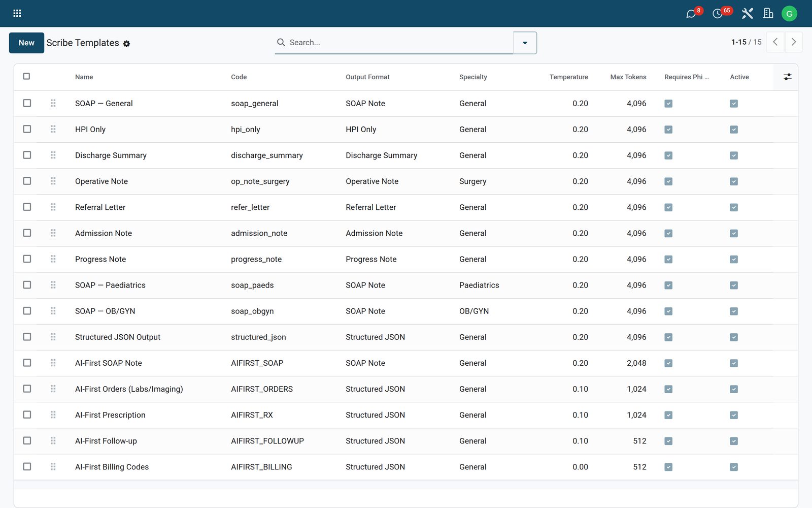Click the search magnifier icon
This screenshot has width=812, height=508.
click(x=281, y=42)
